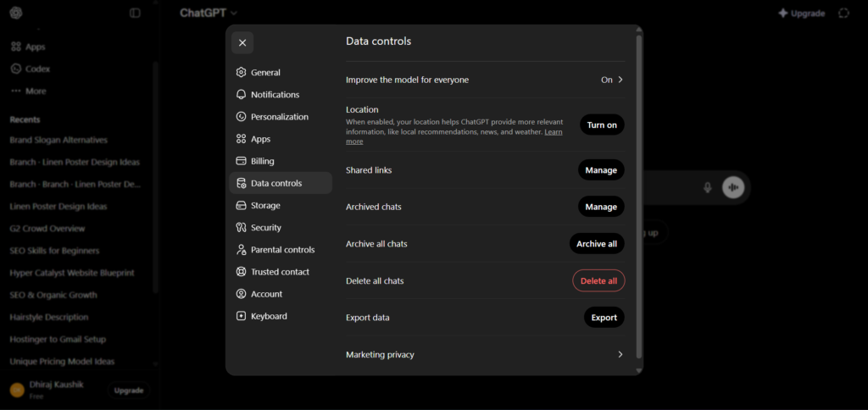Image resolution: width=868 pixels, height=410 pixels.
Task: Click the Archive all button
Action: click(597, 243)
